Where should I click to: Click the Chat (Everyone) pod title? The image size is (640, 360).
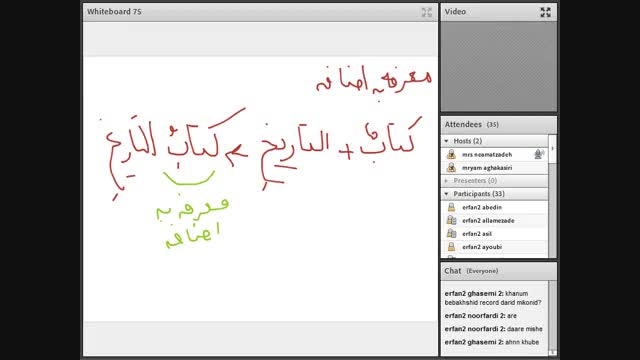tap(471, 271)
